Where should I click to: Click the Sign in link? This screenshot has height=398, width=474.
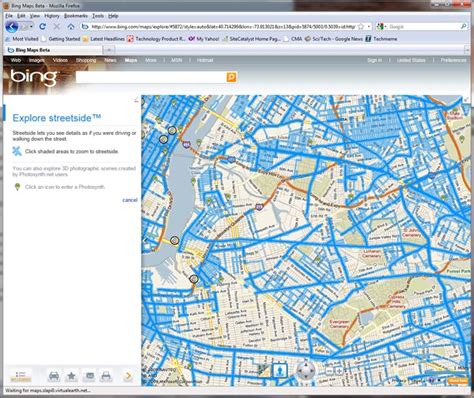pyautogui.click(x=375, y=60)
